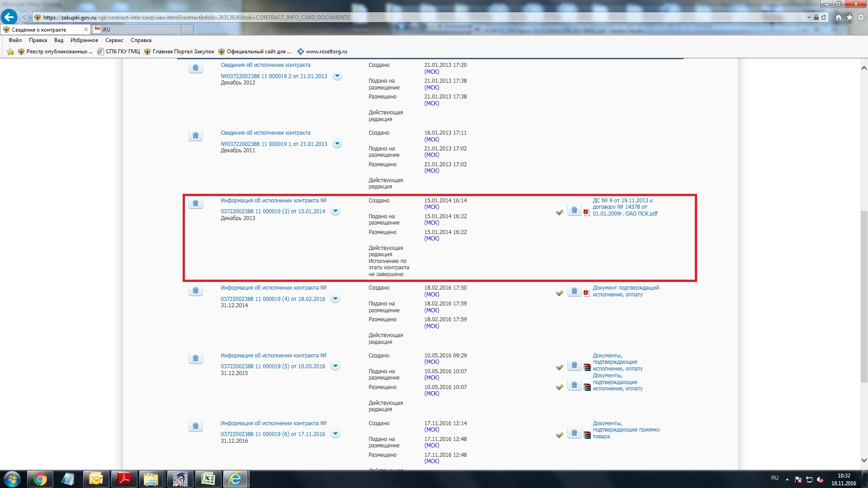Click the page vertical scrollbar down arrow
This screenshot has width=868, height=488.
863,460
